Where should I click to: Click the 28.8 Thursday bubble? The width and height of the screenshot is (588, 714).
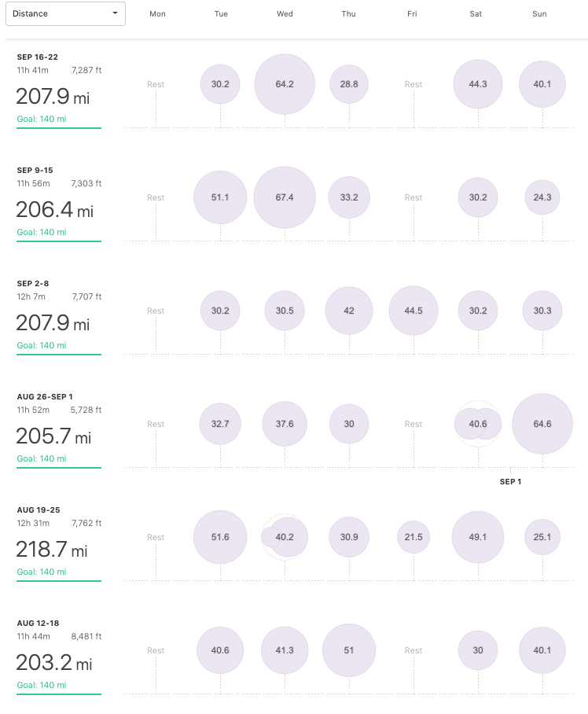[349, 84]
